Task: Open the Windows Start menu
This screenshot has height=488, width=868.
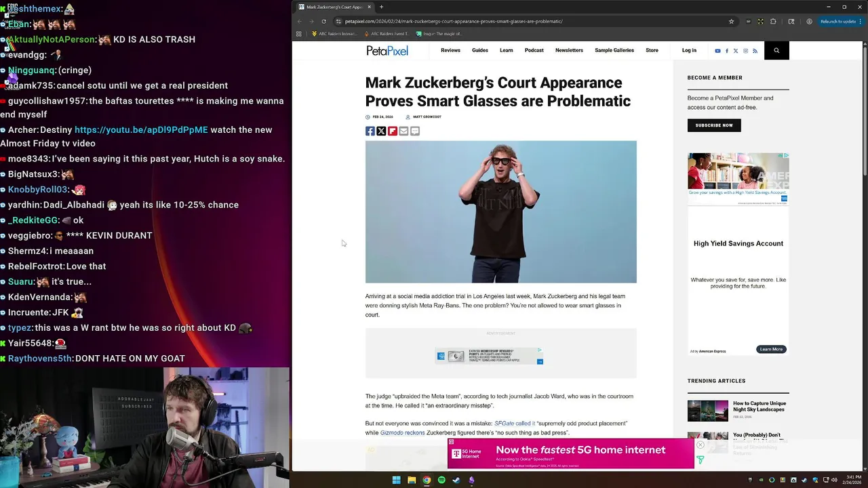Action: click(396, 480)
